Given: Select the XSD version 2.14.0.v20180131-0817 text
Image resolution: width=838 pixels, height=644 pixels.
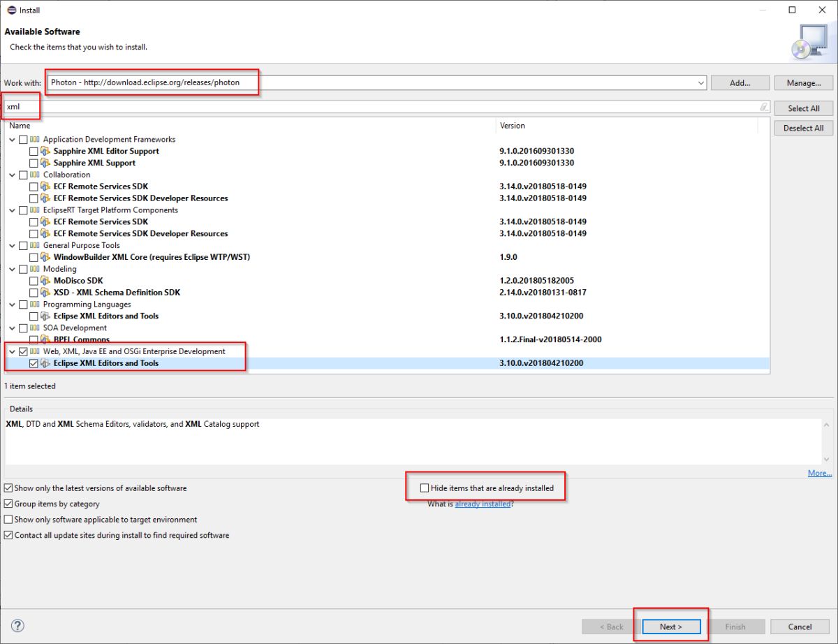Looking at the screenshot, I should coord(543,293).
